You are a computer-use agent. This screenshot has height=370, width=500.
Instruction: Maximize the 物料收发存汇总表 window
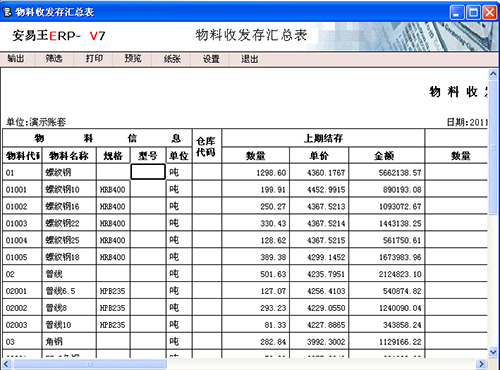click(x=473, y=13)
